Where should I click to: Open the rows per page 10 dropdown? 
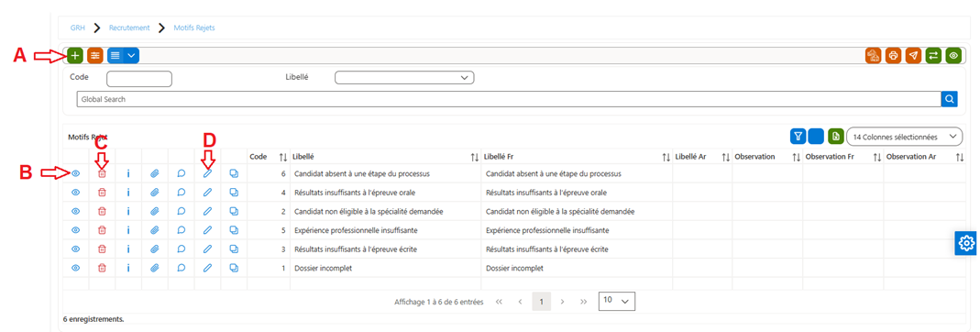(x=617, y=301)
